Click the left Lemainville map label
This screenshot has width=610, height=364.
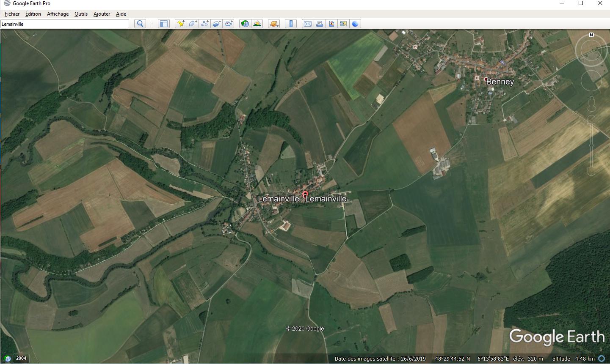(x=279, y=199)
